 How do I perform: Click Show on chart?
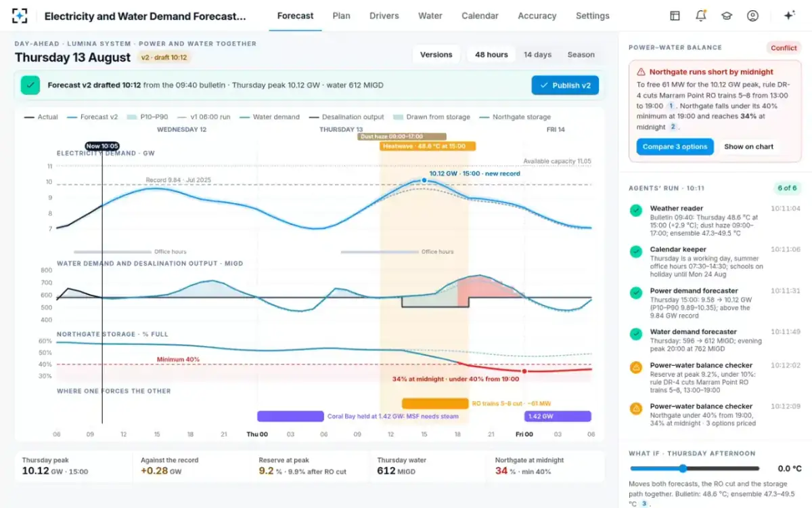[x=749, y=146]
